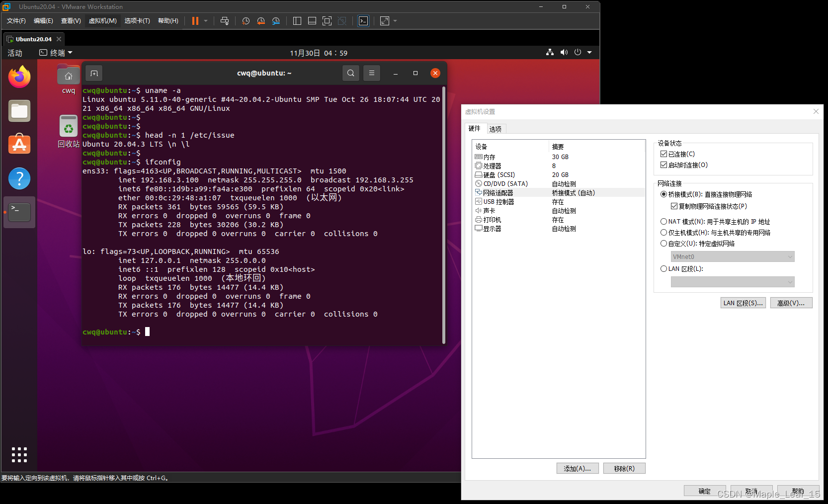Switch to the 硬件 tab
The image size is (828, 504).
[x=475, y=128]
